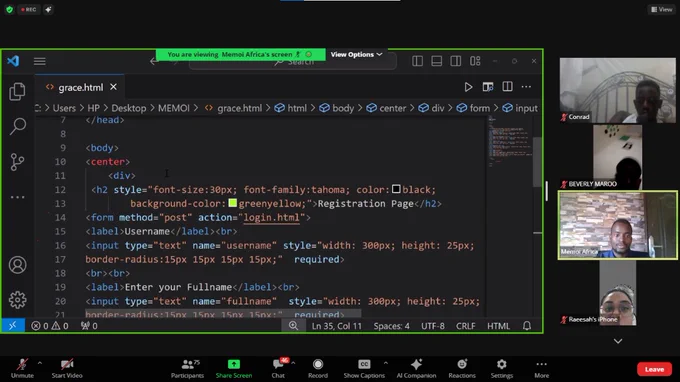The image size is (680, 382).
Task: Click the Users breadcrumb
Action: (x=64, y=108)
